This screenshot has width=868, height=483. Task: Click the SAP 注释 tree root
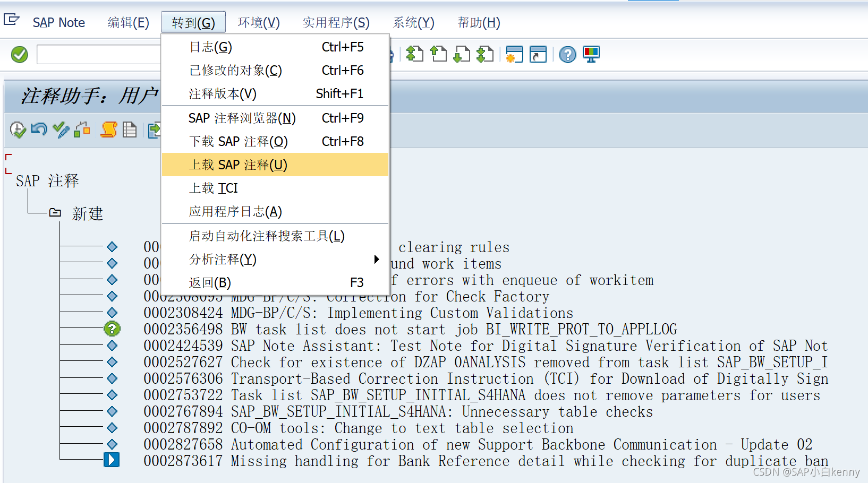coord(47,181)
